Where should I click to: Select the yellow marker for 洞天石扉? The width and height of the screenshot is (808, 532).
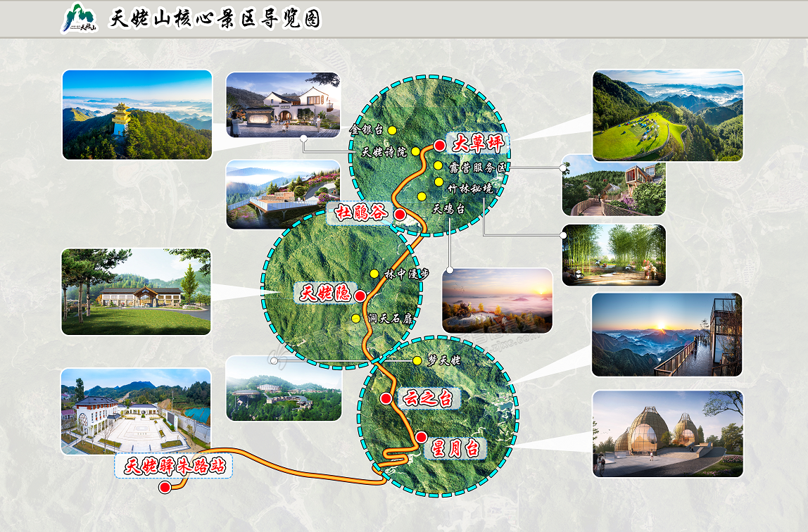tap(355, 318)
